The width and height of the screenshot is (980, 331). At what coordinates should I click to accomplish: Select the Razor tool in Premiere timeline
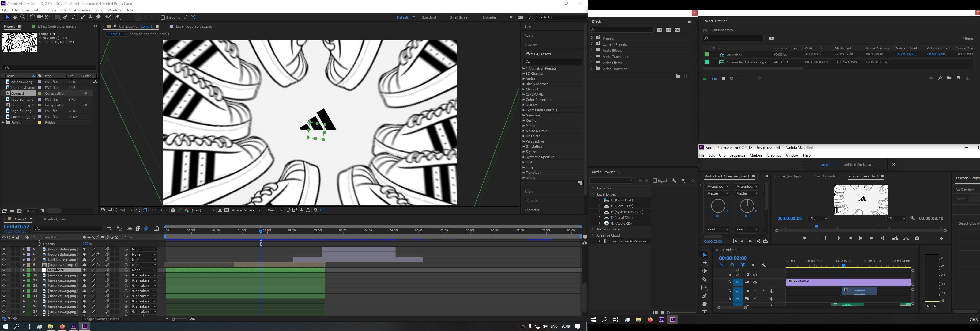[x=705, y=280]
